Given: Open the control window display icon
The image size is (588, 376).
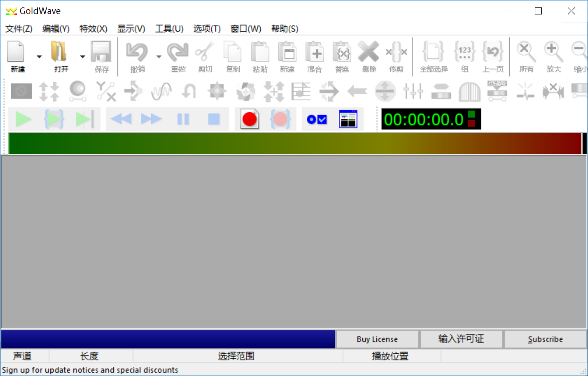Looking at the screenshot, I should pyautogui.click(x=348, y=119).
